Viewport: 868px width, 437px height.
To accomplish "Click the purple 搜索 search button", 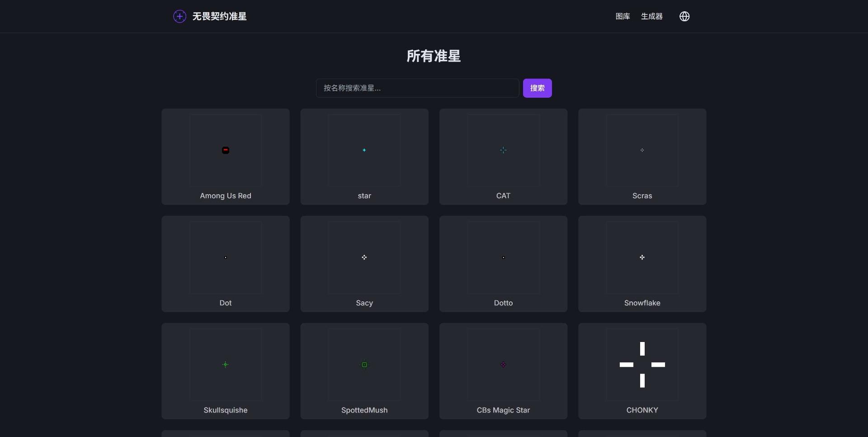I will (537, 88).
